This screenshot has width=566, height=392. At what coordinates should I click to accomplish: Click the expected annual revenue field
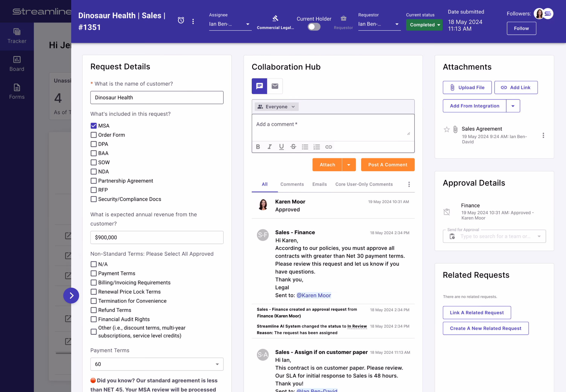tap(157, 238)
